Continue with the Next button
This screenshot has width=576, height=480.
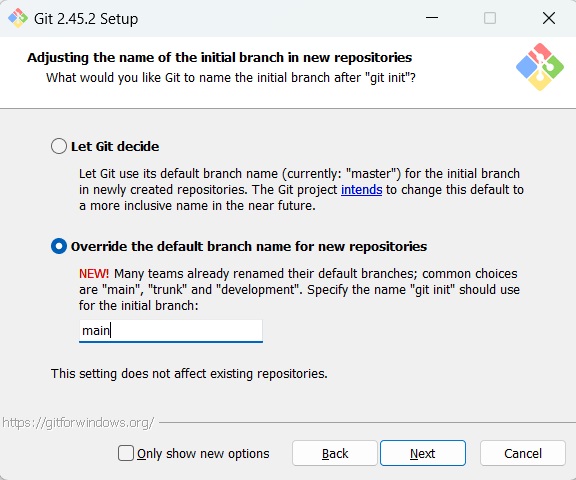(x=423, y=453)
